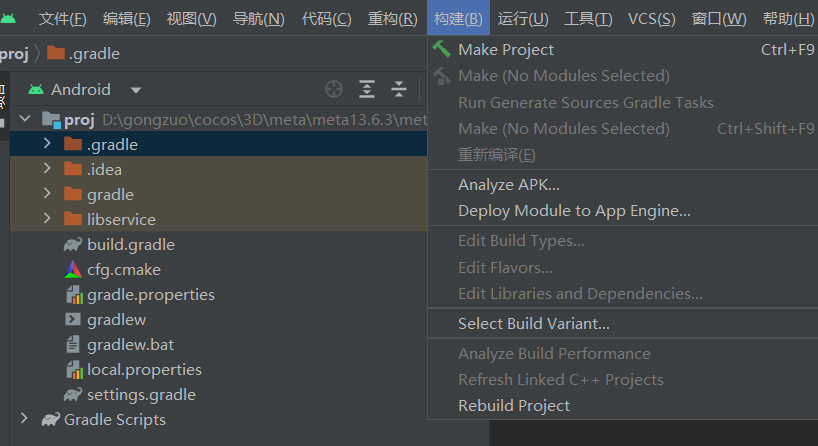The height and width of the screenshot is (446, 818).
Task: Click the Make Project hammer icon
Action: click(x=441, y=49)
